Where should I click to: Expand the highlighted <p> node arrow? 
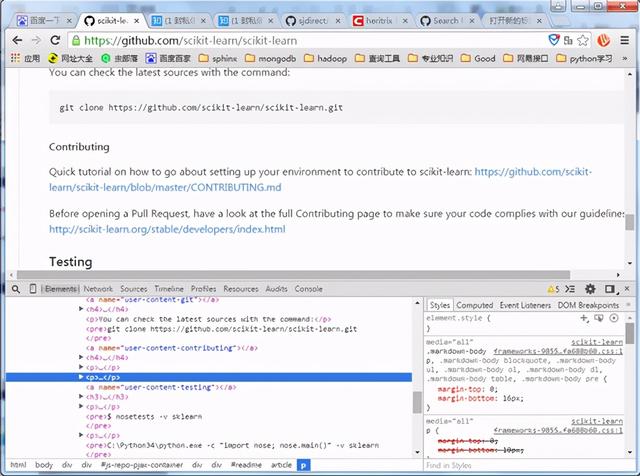coord(81,377)
